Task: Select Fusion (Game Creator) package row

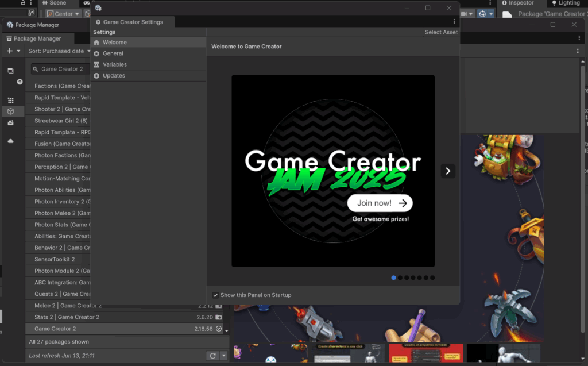Action: (x=58, y=144)
